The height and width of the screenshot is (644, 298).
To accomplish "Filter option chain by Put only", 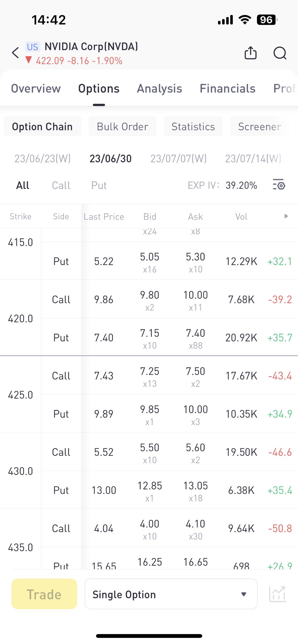I will (x=99, y=185).
